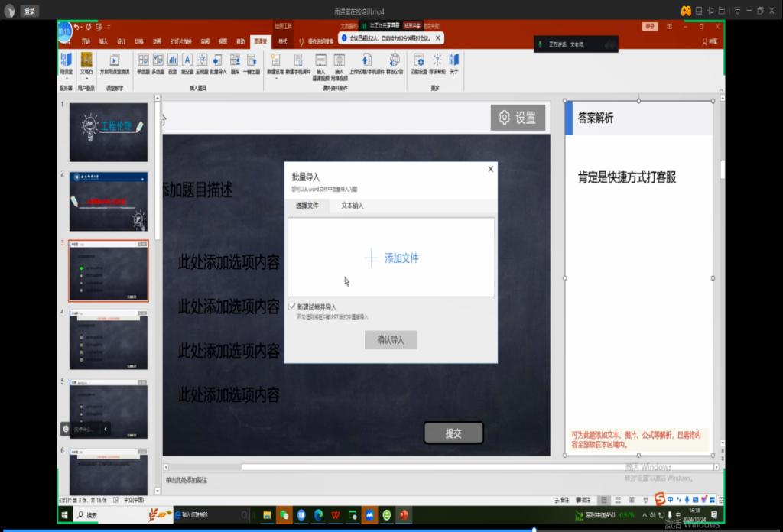Collapse the ribbon with the chevron
Viewport: 783px width, 532px height.
[720, 90]
